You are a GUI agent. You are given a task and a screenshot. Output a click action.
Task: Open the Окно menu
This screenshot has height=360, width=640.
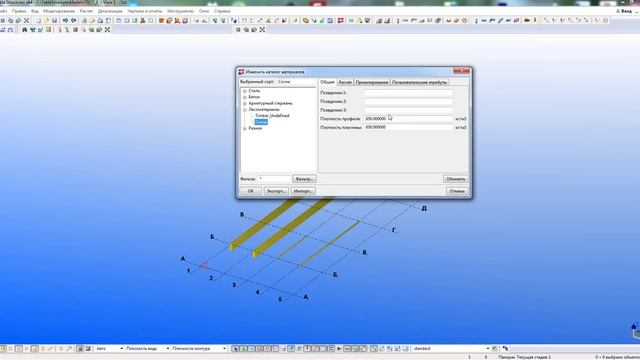(204, 11)
